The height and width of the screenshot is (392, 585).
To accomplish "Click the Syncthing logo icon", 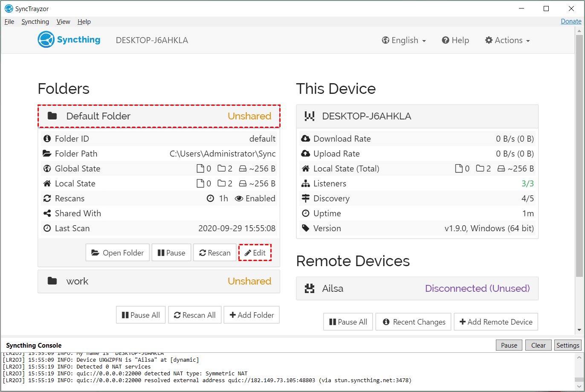I will [x=46, y=40].
